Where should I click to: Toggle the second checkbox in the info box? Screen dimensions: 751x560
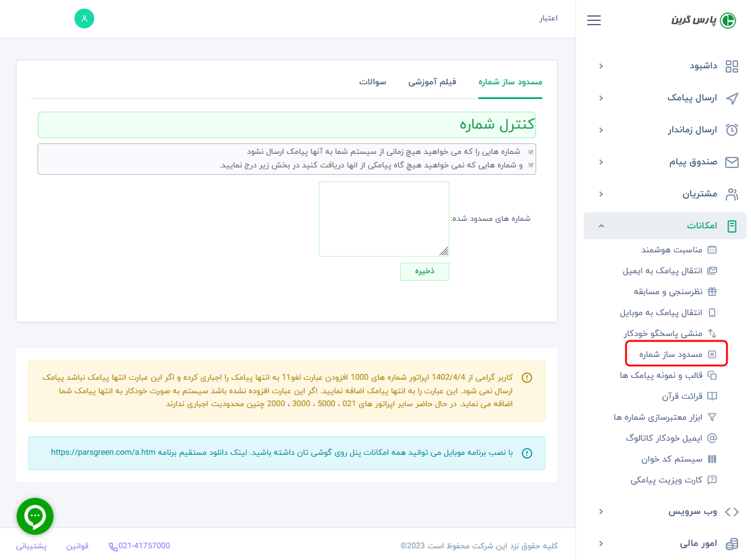point(531,166)
